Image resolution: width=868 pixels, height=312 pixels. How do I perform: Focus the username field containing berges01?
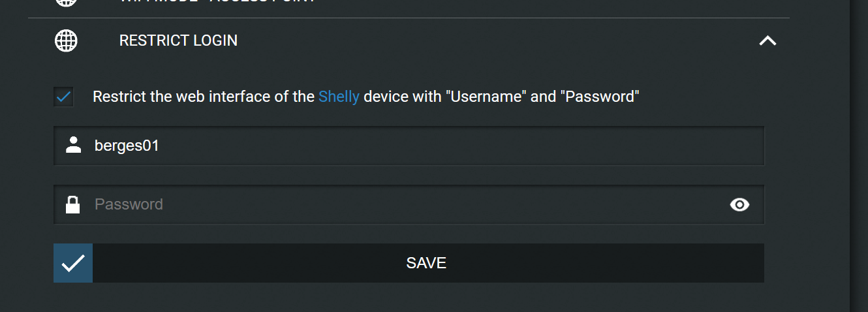pyautogui.click(x=409, y=146)
